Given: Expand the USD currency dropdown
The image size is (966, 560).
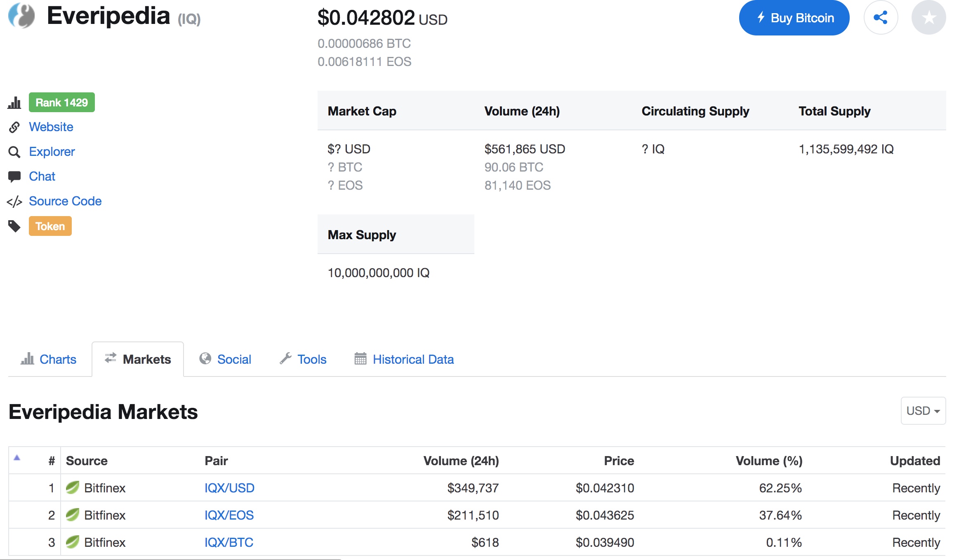Looking at the screenshot, I should tap(923, 411).
